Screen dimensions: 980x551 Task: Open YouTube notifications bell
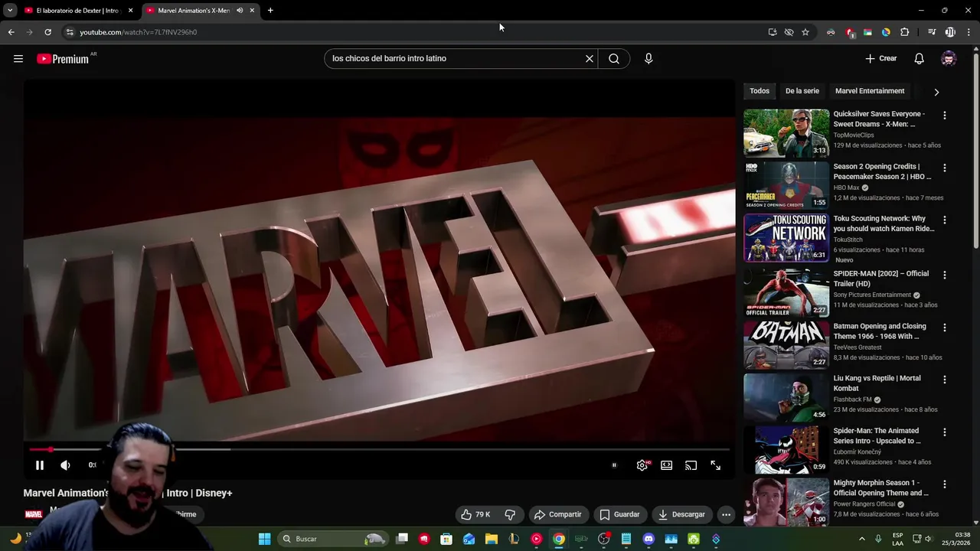tap(920, 58)
